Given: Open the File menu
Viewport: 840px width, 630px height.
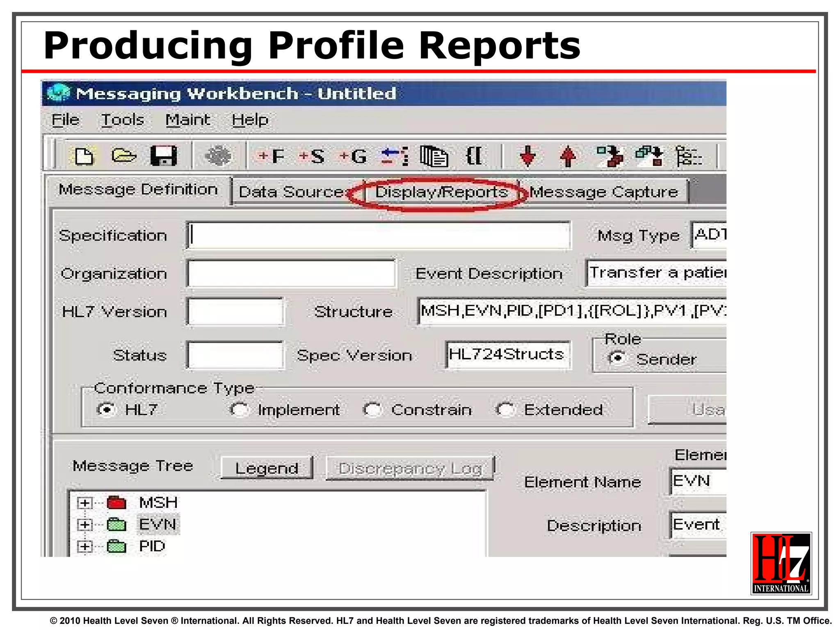Looking at the screenshot, I should [x=65, y=120].
